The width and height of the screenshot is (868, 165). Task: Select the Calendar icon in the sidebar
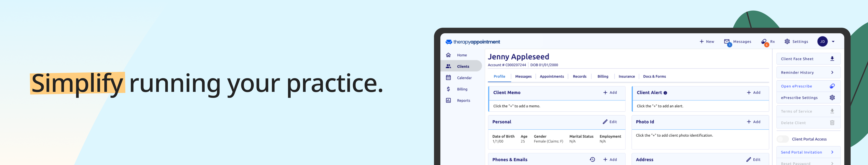tap(448, 77)
